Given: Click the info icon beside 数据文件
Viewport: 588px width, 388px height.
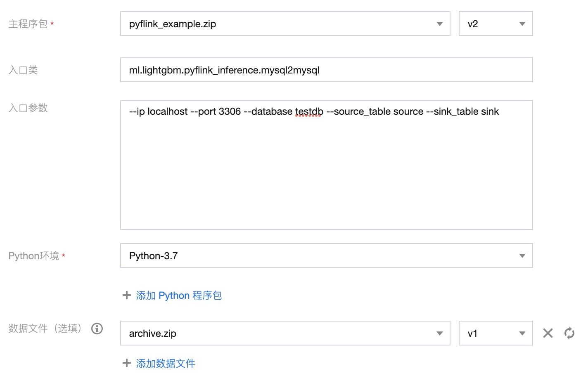Looking at the screenshot, I should point(97,329).
